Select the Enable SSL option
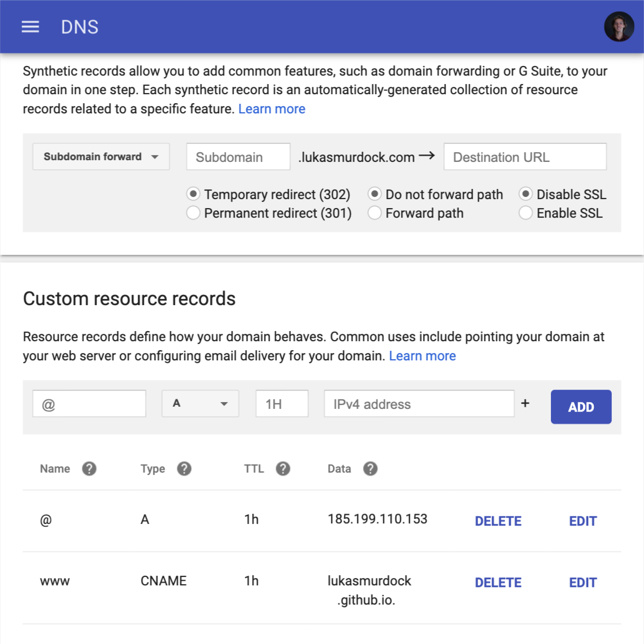This screenshot has height=644, width=644. (526, 213)
